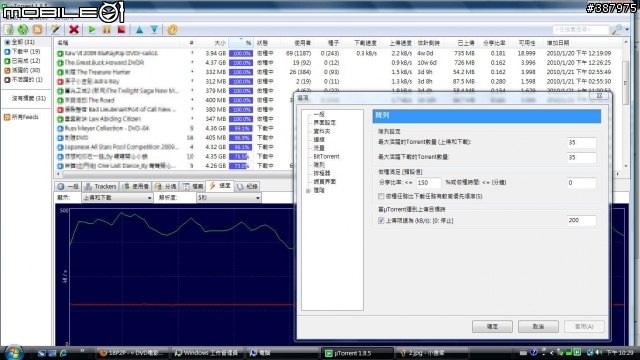This screenshot has height=360, width=640.
Task: Click the red X Remove torrent icon
Action: pyautogui.click(x=74, y=29)
